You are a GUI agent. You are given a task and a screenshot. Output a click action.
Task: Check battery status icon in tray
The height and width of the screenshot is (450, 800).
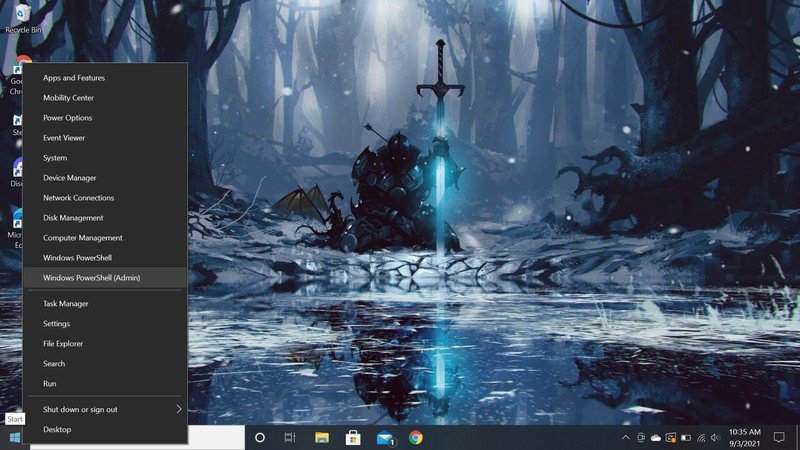[686, 438]
